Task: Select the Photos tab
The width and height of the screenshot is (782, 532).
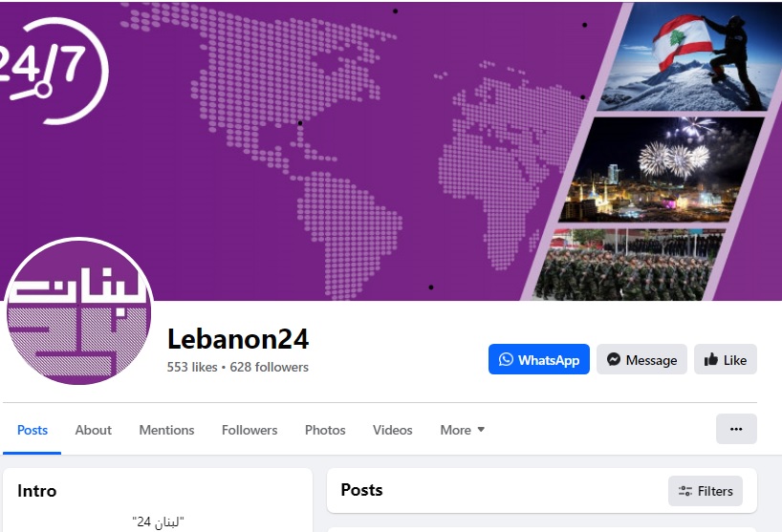Action: 325,430
